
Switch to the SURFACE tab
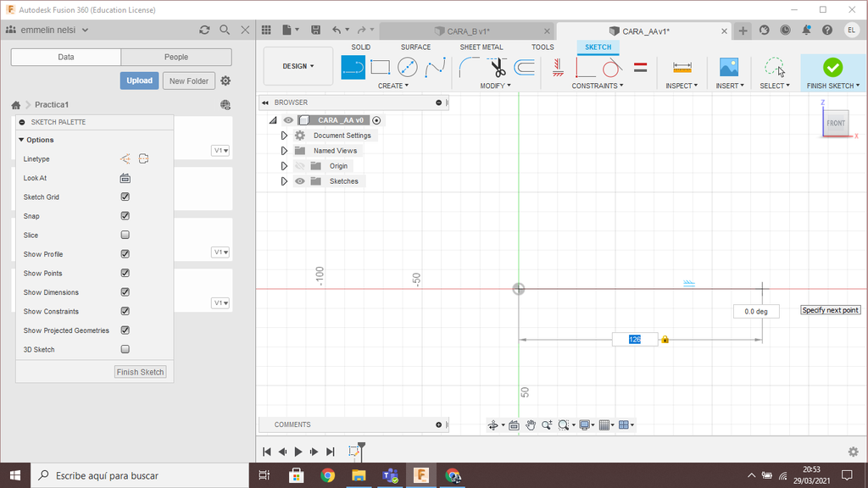click(x=415, y=47)
